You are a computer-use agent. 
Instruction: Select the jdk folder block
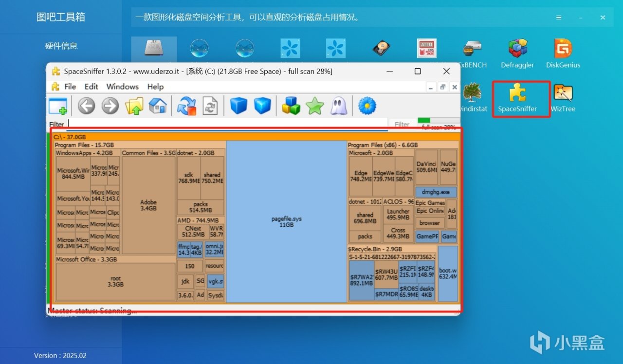coord(185,281)
